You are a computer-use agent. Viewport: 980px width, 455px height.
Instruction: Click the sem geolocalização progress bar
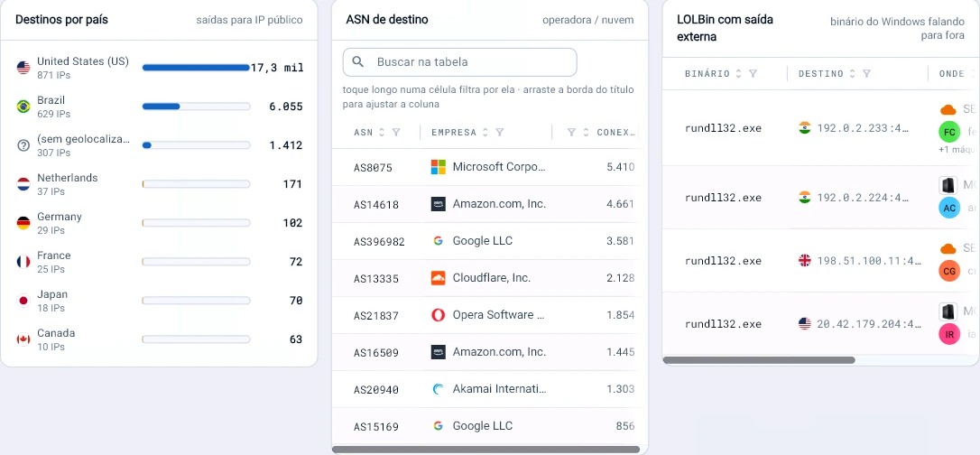(196, 145)
